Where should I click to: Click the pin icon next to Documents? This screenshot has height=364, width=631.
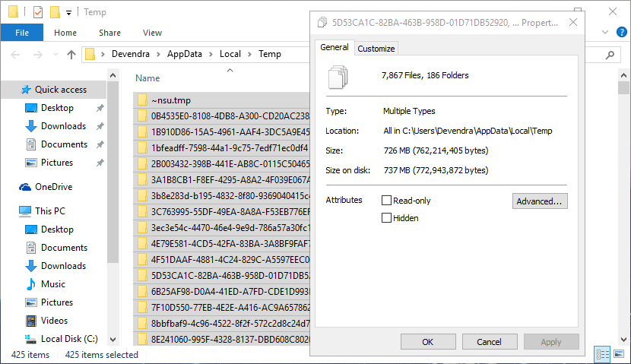[x=100, y=144]
